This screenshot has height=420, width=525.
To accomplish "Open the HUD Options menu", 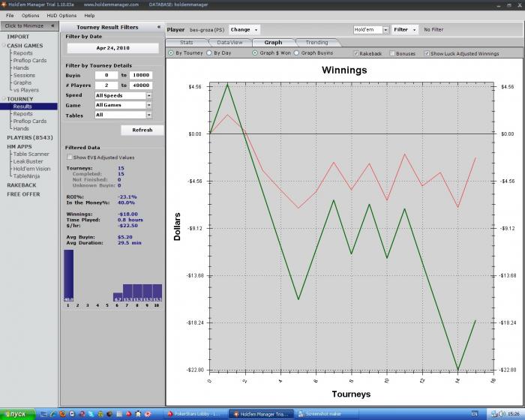I will (x=62, y=15).
